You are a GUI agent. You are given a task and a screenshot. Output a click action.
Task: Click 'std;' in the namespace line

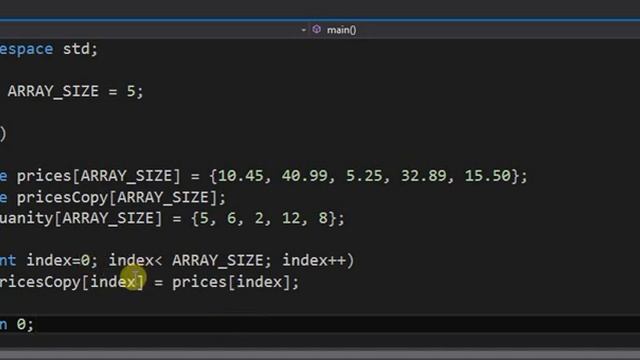pos(80,49)
